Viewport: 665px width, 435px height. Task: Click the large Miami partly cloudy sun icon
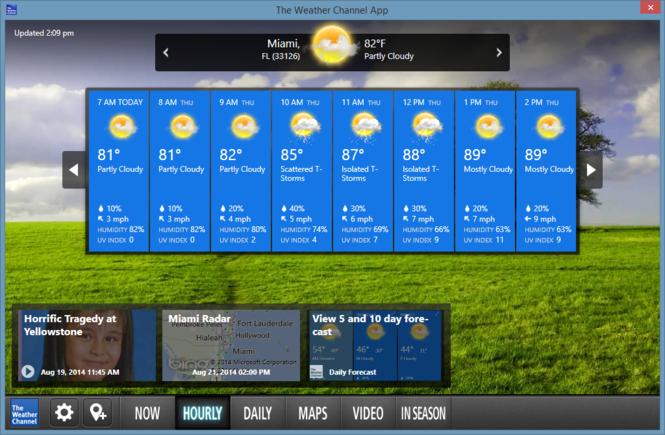click(x=332, y=45)
